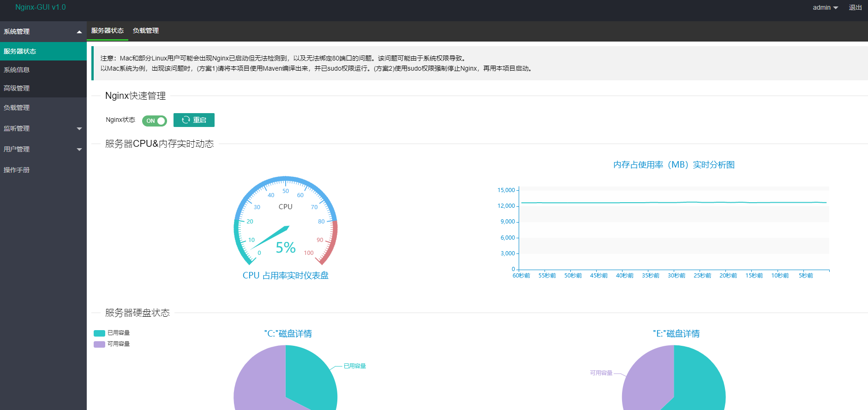Click the 可用容量 label on E: pie
868x410 pixels.
(x=601, y=373)
